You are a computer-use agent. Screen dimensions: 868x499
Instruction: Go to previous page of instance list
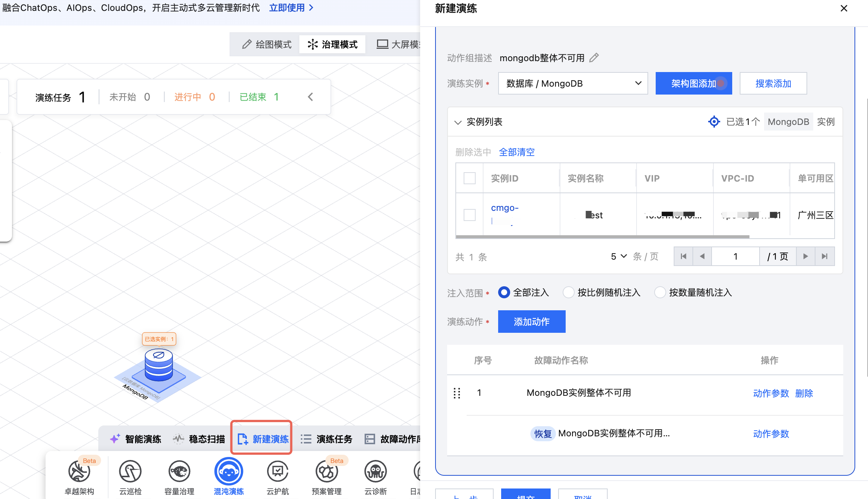coord(702,256)
